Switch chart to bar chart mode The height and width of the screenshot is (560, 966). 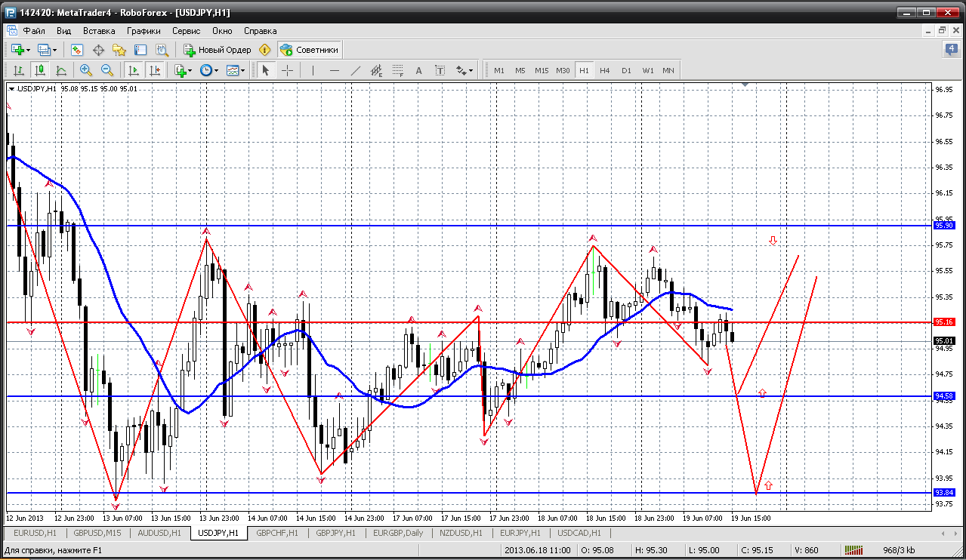click(x=19, y=70)
